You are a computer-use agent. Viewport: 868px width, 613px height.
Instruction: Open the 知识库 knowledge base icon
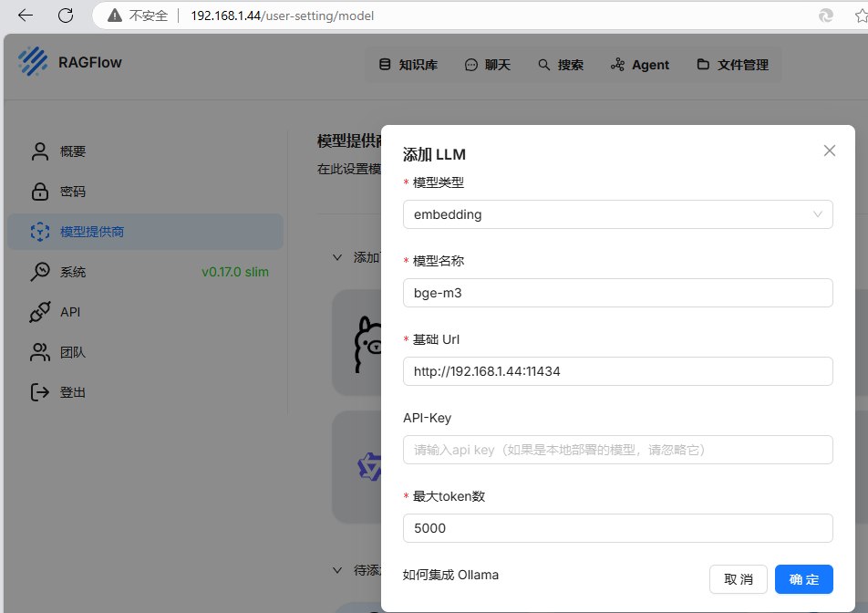coord(386,64)
